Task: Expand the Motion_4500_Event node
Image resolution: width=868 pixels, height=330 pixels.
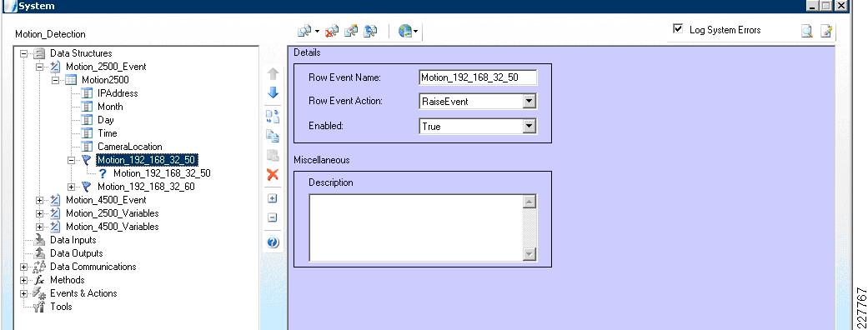Action: coord(40,200)
